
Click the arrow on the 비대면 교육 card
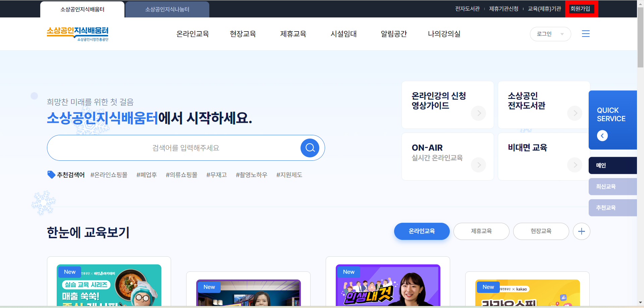(x=575, y=165)
